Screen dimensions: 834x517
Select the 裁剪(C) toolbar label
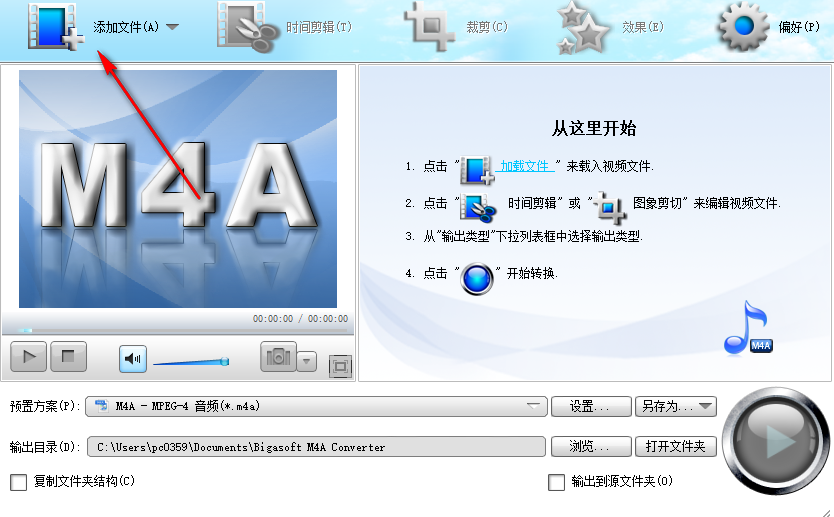(487, 27)
